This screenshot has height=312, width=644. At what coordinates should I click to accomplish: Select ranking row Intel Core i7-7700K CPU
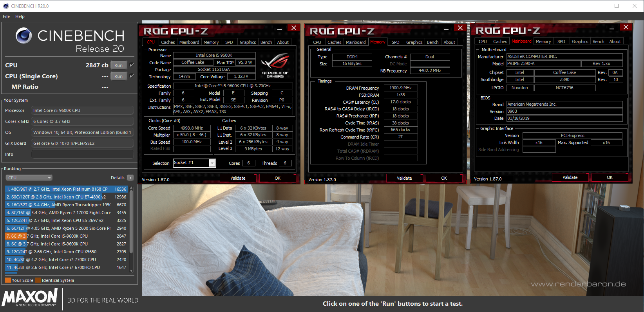(67, 260)
